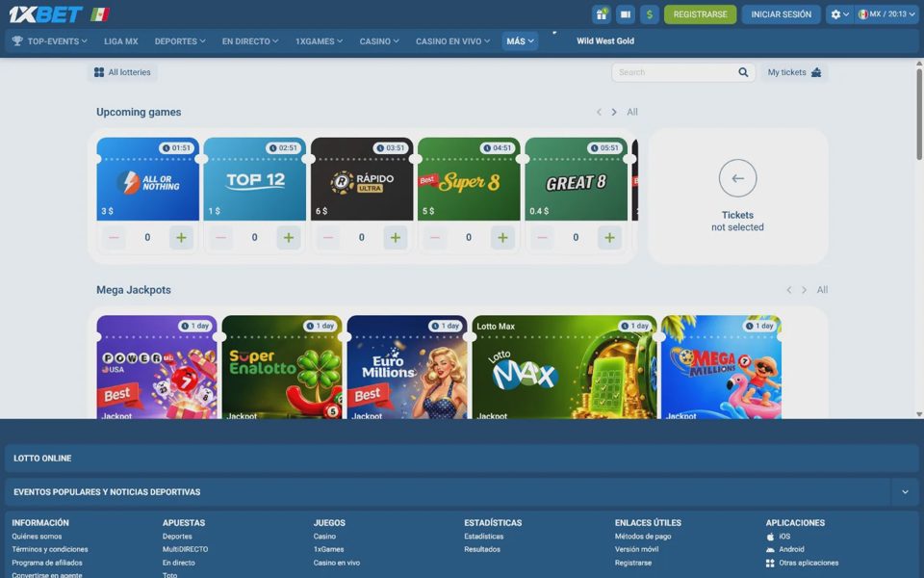924x578 pixels.
Task: Add a ticket for All or Nothing
Action: click(181, 238)
